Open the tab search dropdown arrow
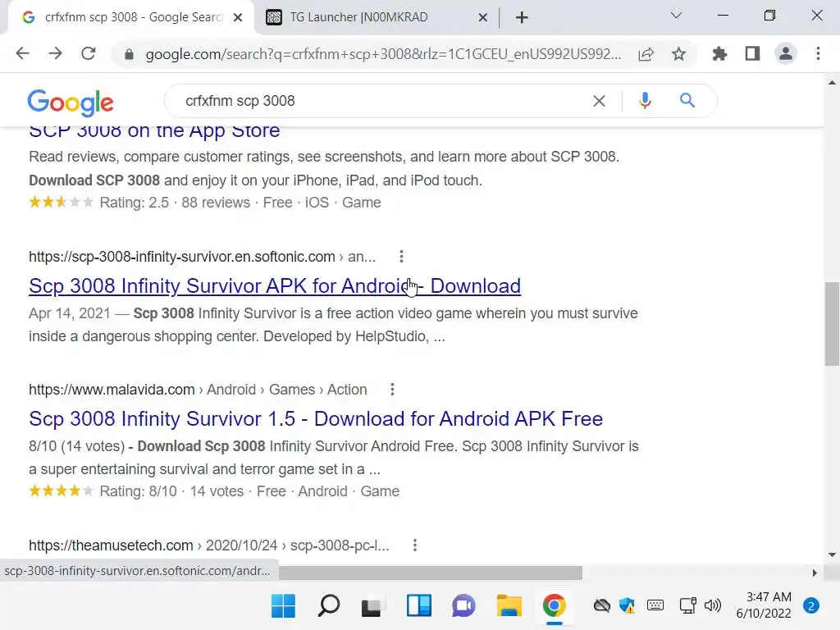The height and width of the screenshot is (630, 840). pyautogui.click(x=676, y=16)
